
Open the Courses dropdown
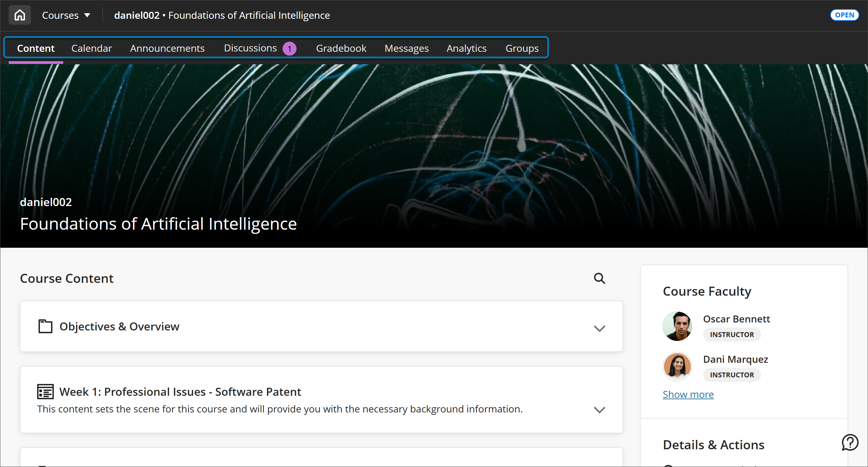click(x=66, y=15)
